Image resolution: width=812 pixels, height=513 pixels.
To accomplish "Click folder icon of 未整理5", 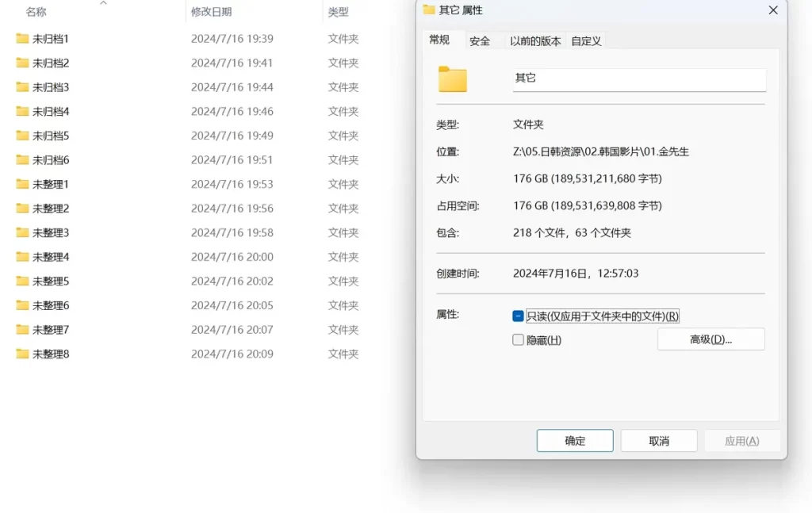I will point(22,281).
